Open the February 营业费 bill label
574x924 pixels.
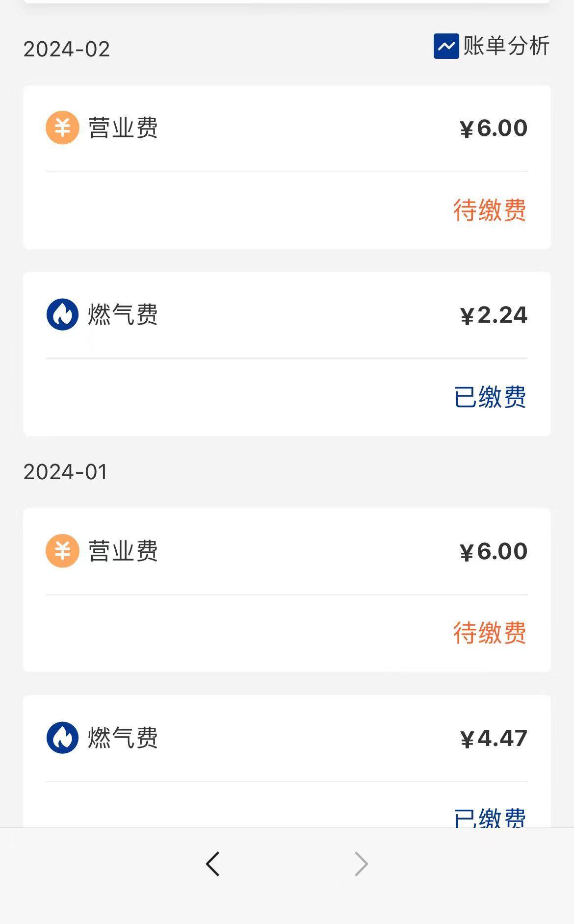123,128
